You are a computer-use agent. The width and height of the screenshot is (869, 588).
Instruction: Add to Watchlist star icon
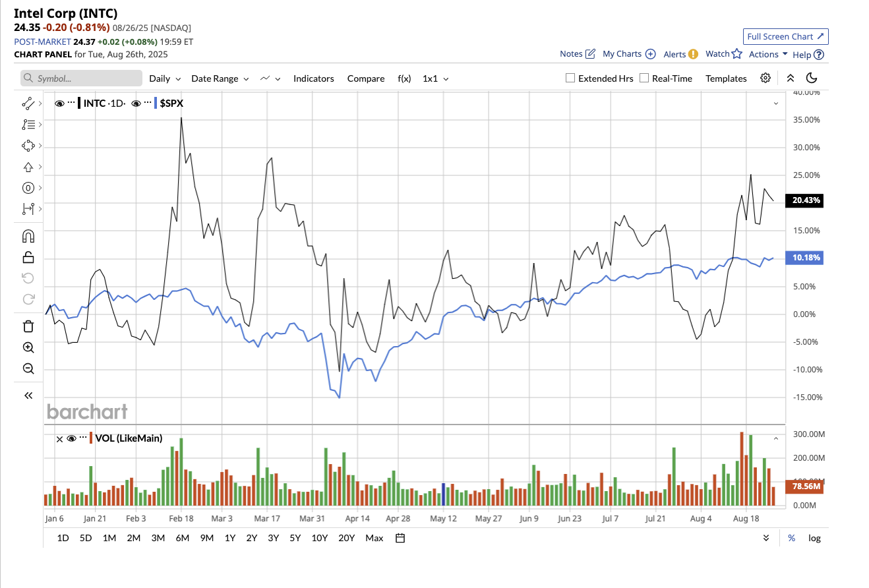click(x=737, y=54)
